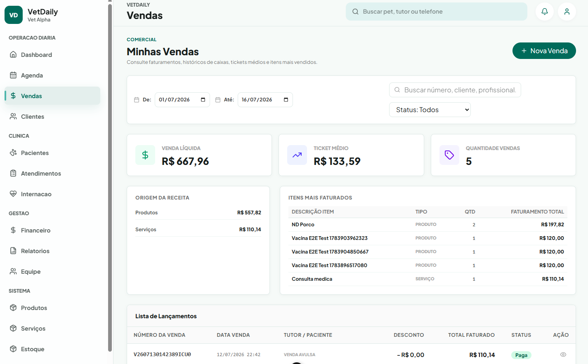Click the Venda Líquida dollar card icon
The width and height of the screenshot is (588, 364).
click(x=145, y=155)
